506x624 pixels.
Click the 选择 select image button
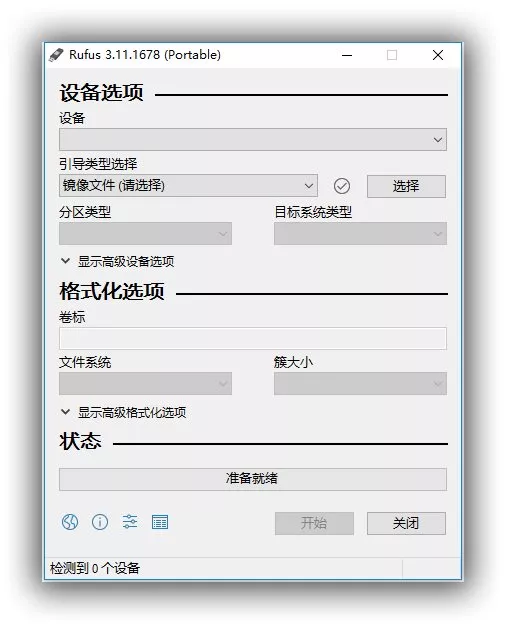click(x=406, y=186)
